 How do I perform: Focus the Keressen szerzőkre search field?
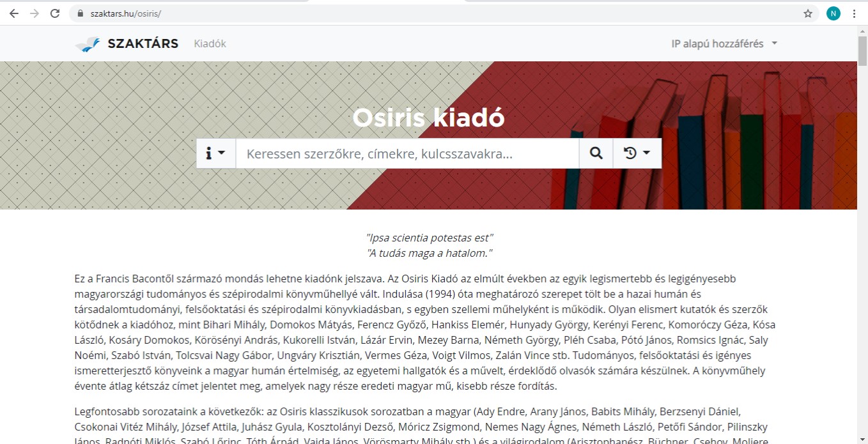[407, 153]
